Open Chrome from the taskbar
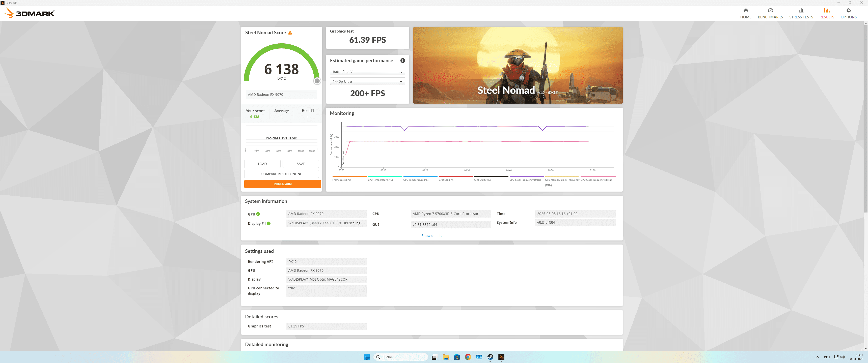Screen dimensions: 868x363 pos(468,357)
